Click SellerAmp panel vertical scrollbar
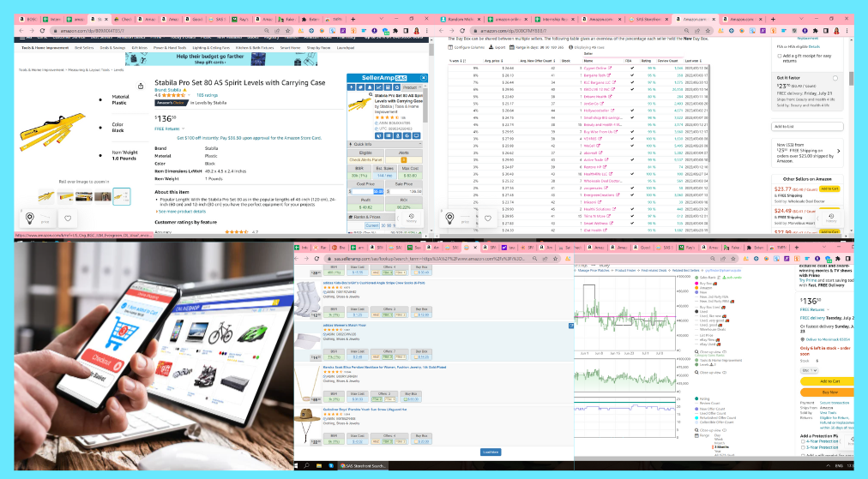The height and width of the screenshot is (479, 868). pos(425,106)
